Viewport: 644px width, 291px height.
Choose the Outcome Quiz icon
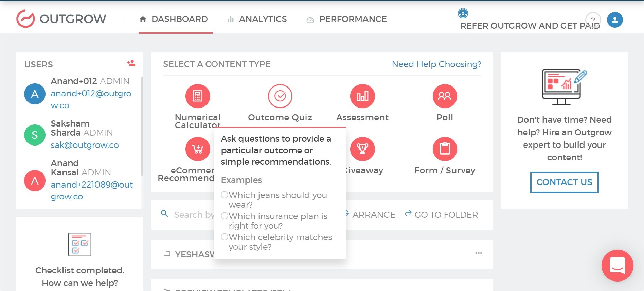coord(280,96)
